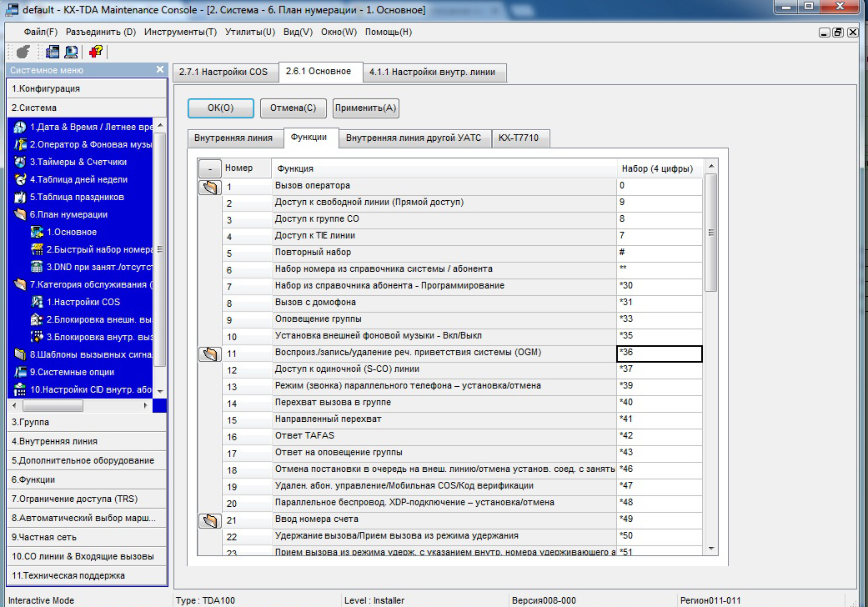Open Date & Time menu item icon
Viewport: 868px width, 607px height.
click(20, 127)
